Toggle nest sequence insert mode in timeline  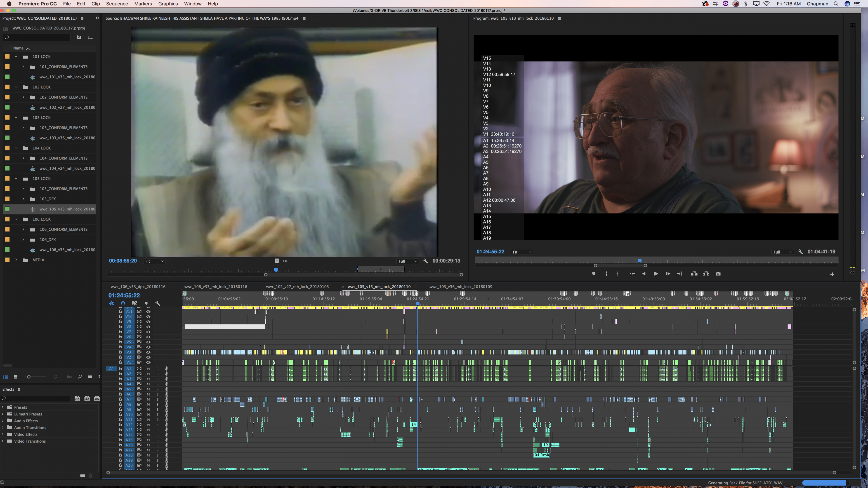tap(111, 303)
